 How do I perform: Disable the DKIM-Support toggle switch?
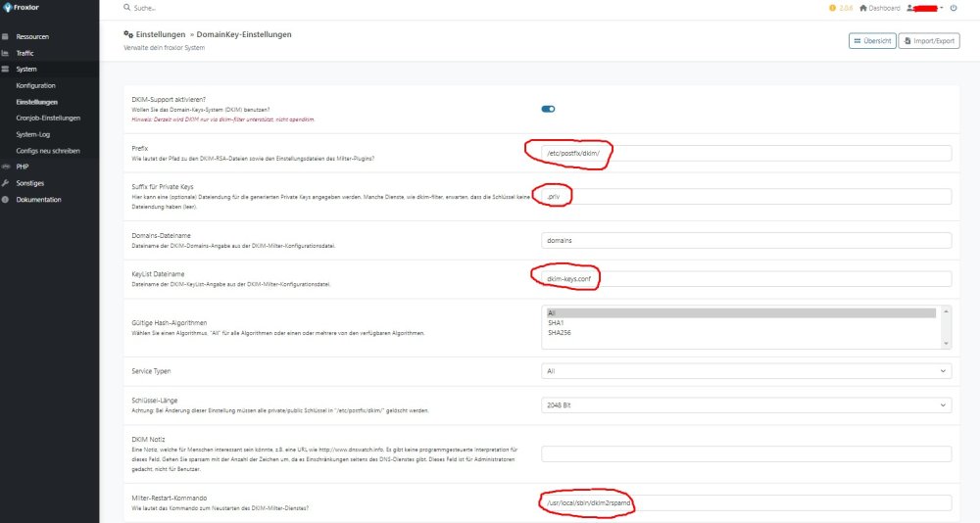coord(548,109)
